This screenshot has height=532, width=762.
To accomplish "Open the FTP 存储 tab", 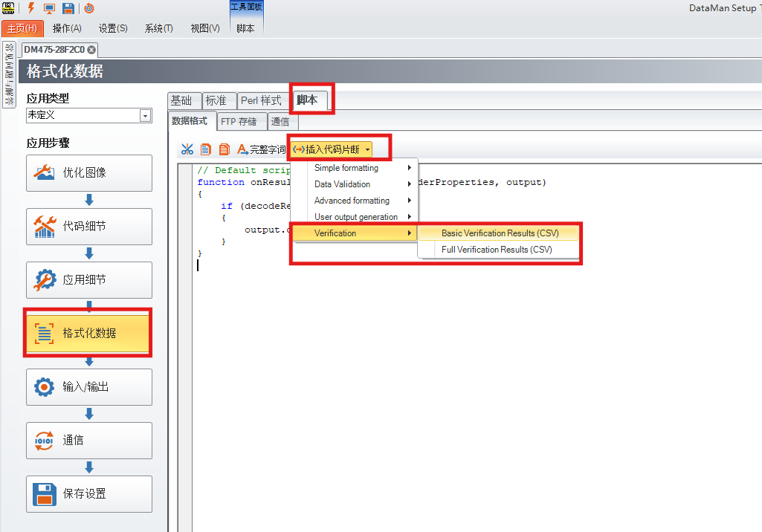I will pyautogui.click(x=239, y=121).
